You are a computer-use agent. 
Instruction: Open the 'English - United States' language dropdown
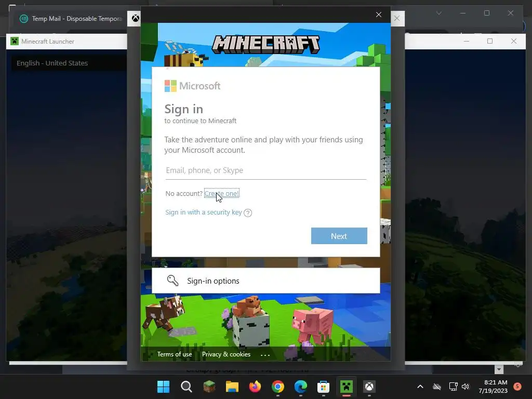tap(70, 63)
